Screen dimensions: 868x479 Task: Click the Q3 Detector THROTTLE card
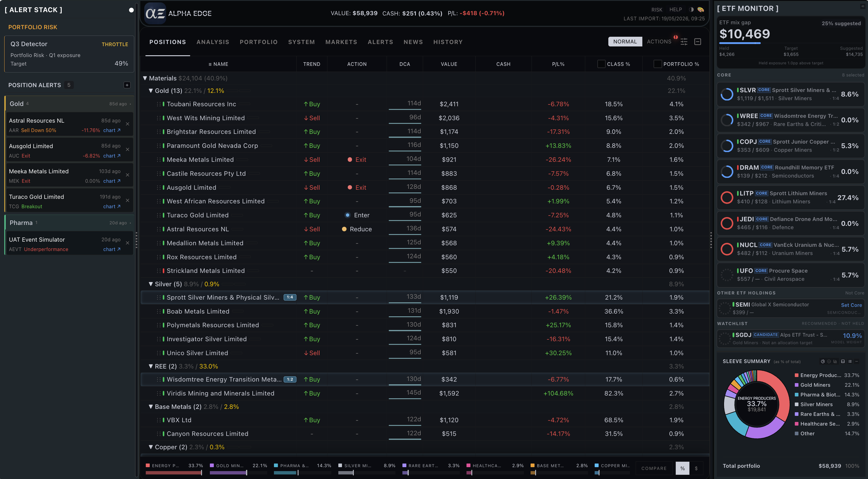click(x=69, y=54)
